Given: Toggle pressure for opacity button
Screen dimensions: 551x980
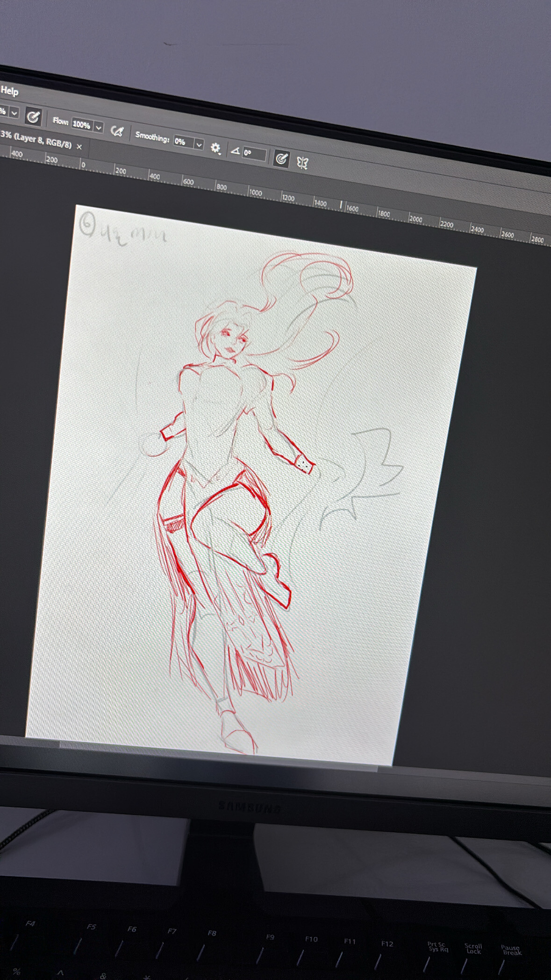Looking at the screenshot, I should (33, 117).
